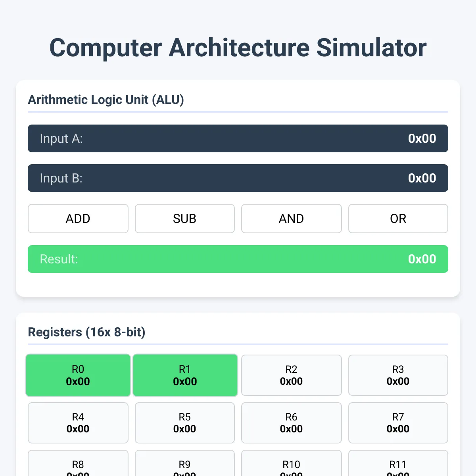This screenshot has height=476, width=476.
Task: Select register R11
Action: 398,463
